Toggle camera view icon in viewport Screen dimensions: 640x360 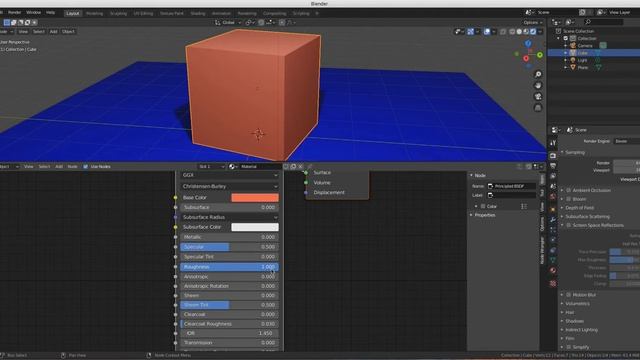[x=538, y=96]
